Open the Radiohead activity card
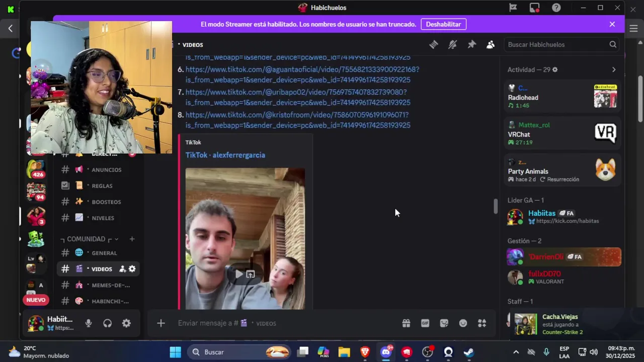Viewport: 644px width, 362px height. pyautogui.click(x=562, y=96)
